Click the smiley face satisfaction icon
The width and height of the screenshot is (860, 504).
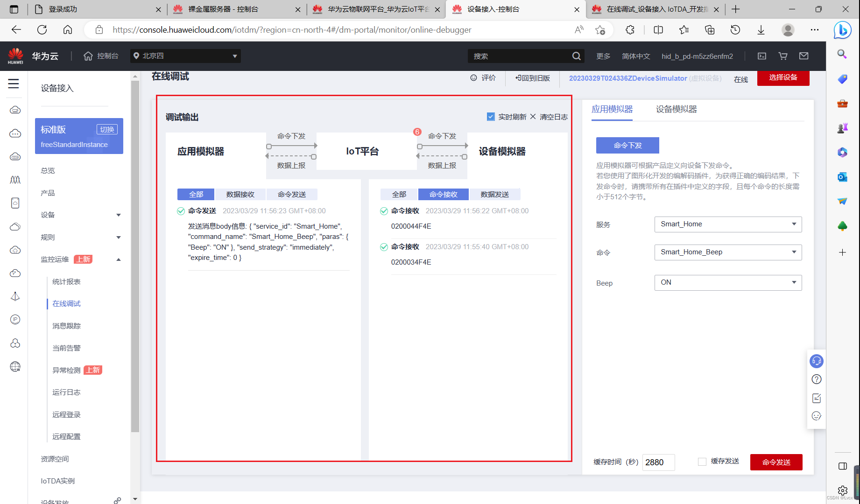click(817, 416)
